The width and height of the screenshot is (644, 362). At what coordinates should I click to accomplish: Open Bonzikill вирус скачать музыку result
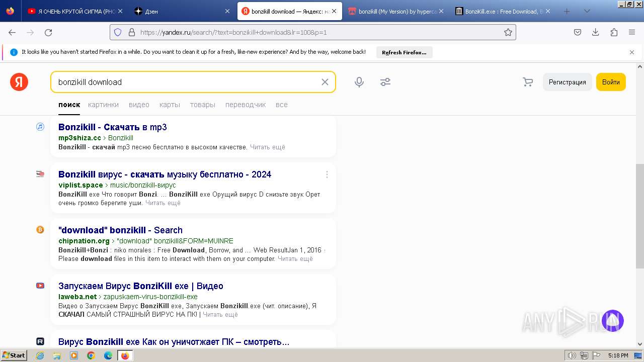click(x=165, y=174)
